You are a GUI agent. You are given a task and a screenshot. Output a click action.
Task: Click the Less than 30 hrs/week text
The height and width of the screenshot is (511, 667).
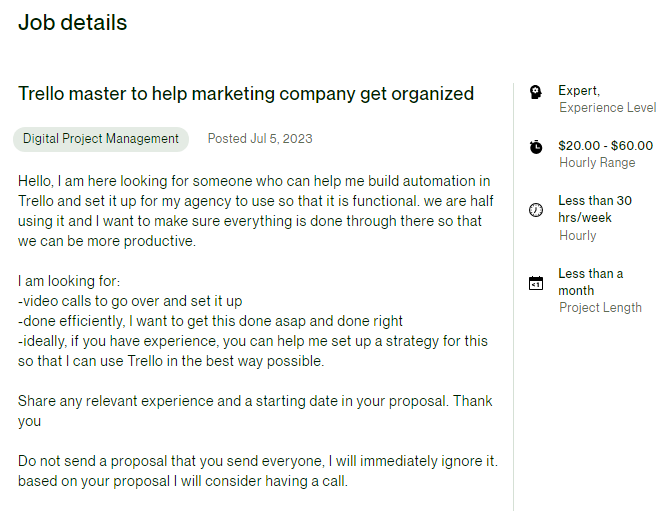(595, 209)
